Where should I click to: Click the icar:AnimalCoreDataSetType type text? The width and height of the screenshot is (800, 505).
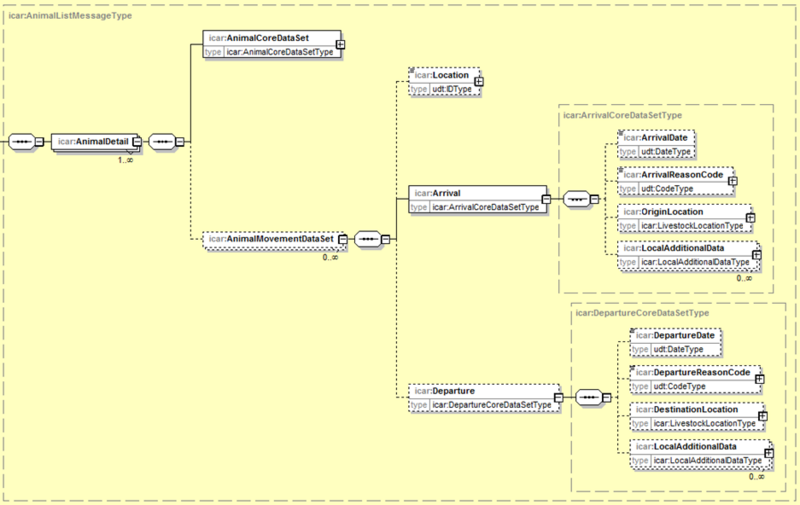tap(280, 52)
